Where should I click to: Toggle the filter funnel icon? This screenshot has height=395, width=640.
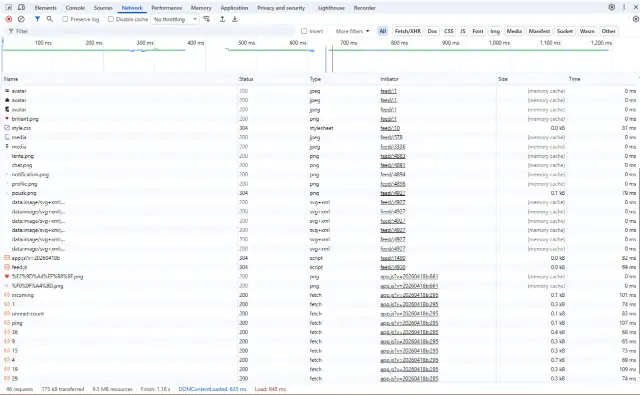click(x=37, y=19)
